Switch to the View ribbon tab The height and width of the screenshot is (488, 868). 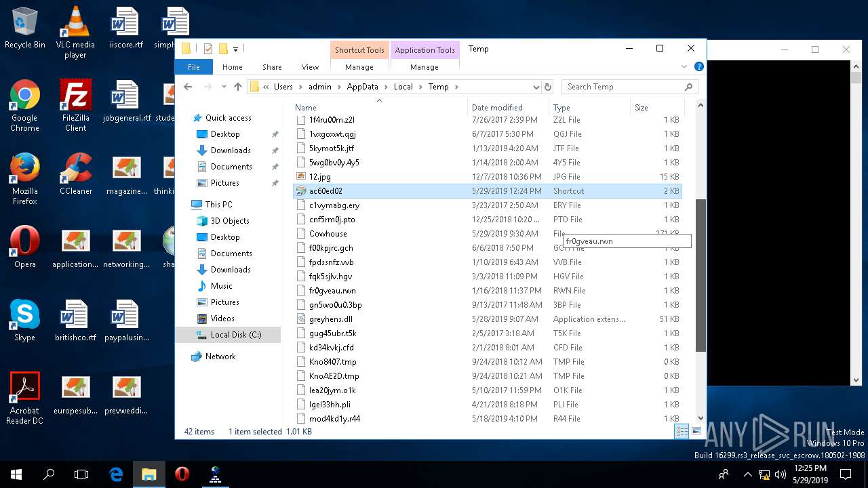pyautogui.click(x=310, y=67)
